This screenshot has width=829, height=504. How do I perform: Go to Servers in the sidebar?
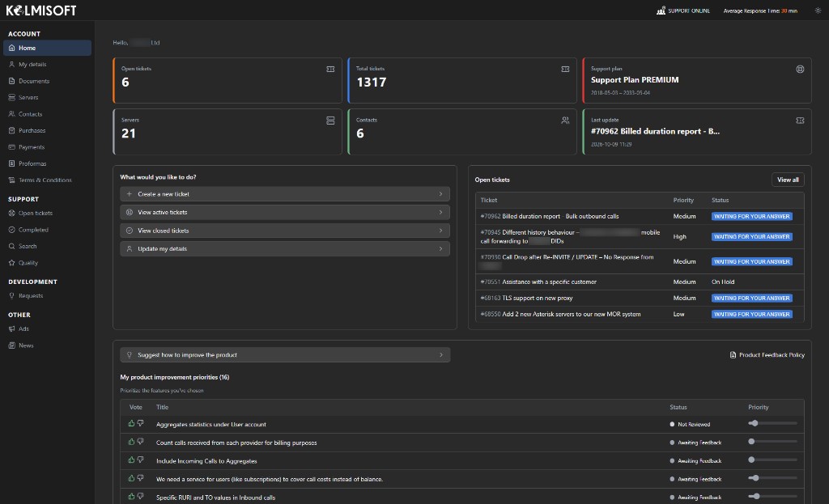(47, 97)
